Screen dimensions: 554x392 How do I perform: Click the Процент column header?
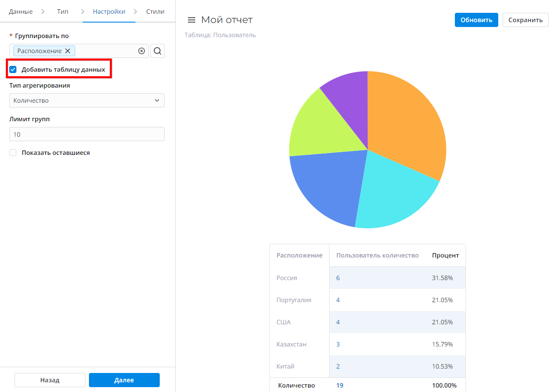pos(445,255)
